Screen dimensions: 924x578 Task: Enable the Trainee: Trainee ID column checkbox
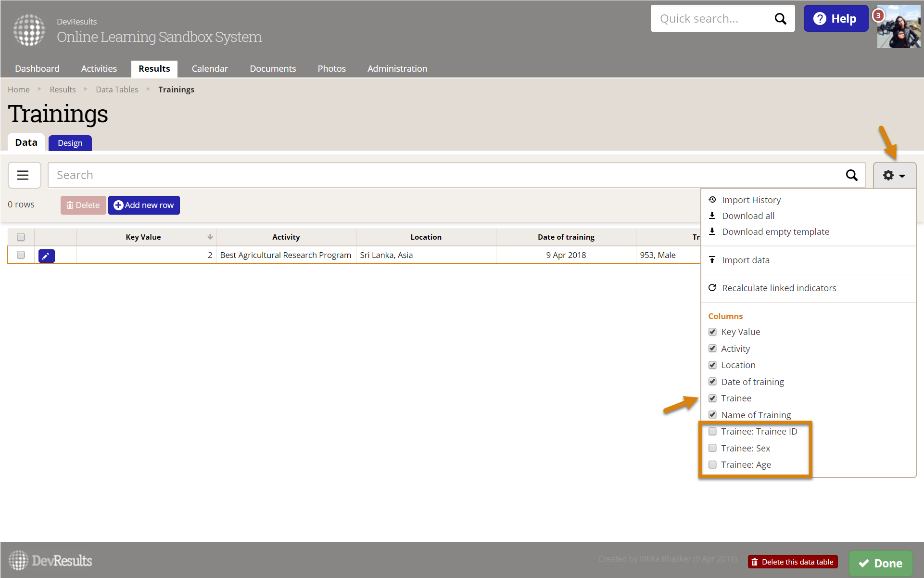(x=712, y=432)
